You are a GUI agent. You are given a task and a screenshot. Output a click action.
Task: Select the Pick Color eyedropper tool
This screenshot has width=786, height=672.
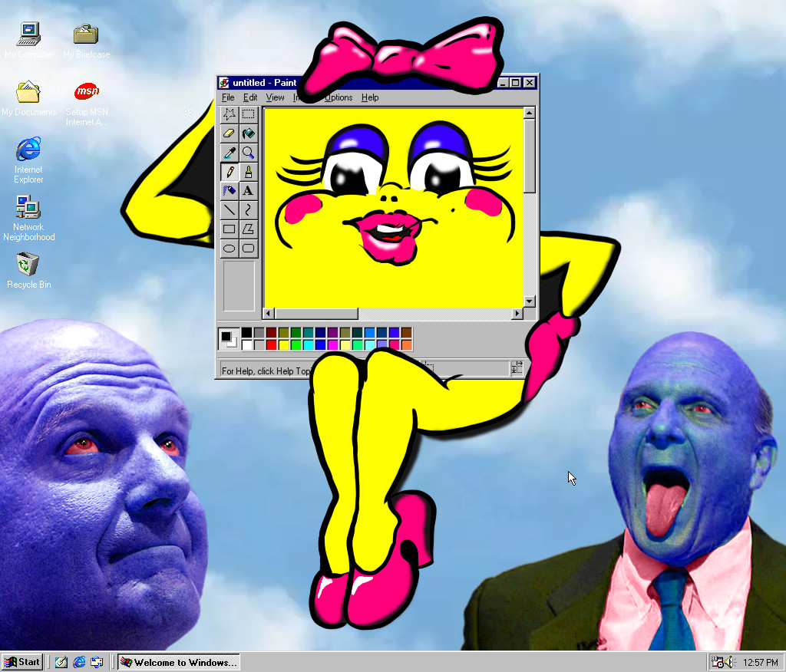(229, 153)
